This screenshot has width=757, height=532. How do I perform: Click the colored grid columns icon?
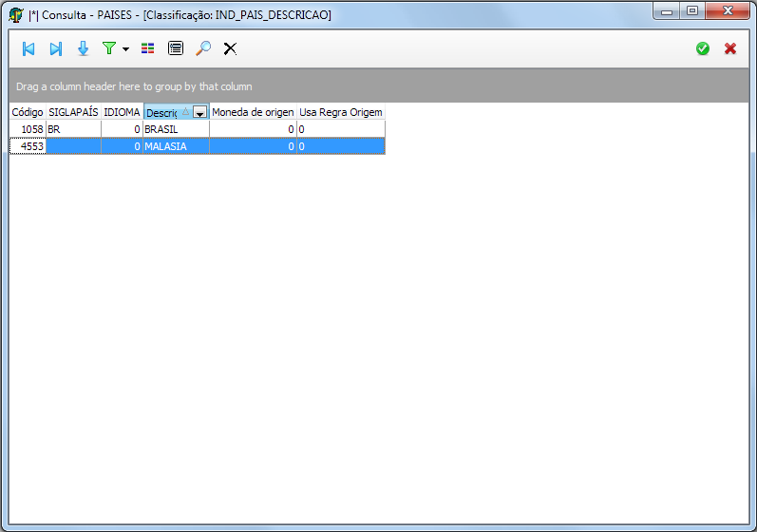tap(148, 48)
